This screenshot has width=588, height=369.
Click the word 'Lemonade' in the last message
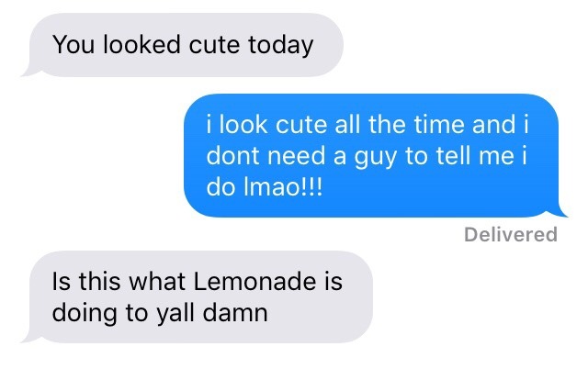pos(255,281)
